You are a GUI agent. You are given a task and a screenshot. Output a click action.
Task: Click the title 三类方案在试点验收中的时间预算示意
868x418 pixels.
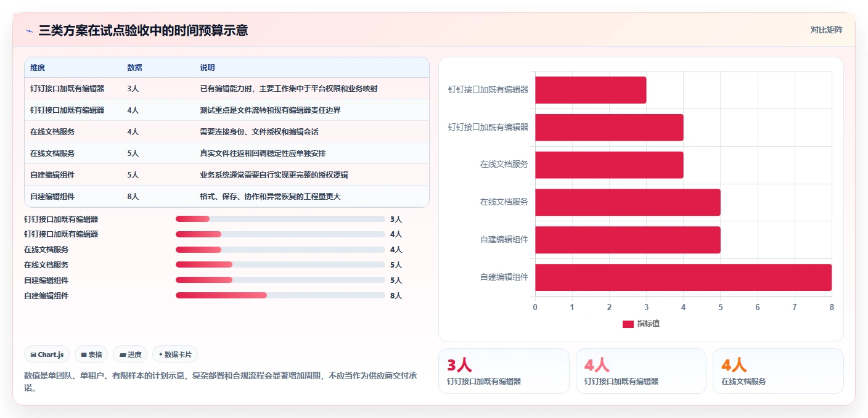coord(143,30)
